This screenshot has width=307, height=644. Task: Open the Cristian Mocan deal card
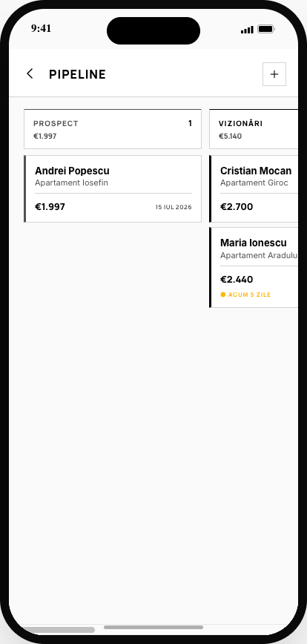(x=254, y=189)
